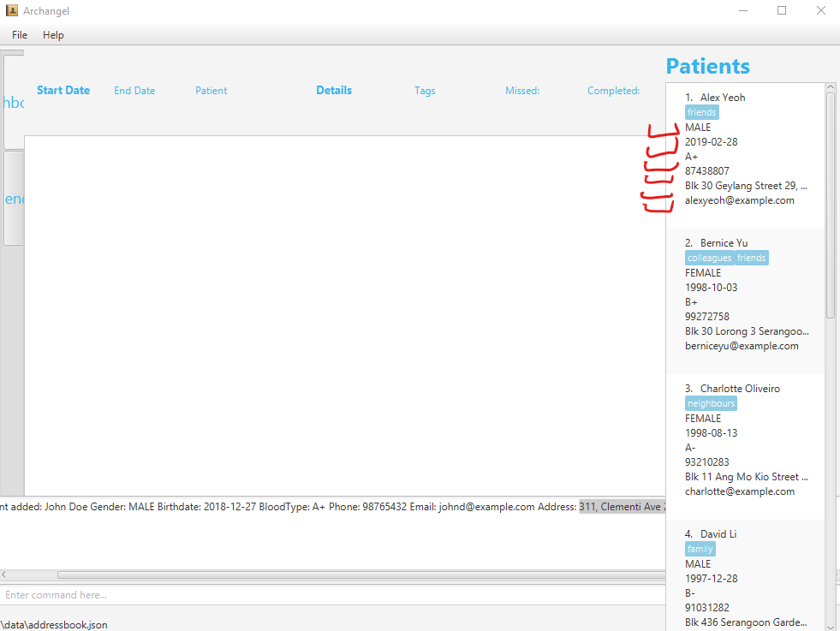Viewport: 840px width, 631px height.
Task: Click phone number 93210283
Action: [x=707, y=462]
